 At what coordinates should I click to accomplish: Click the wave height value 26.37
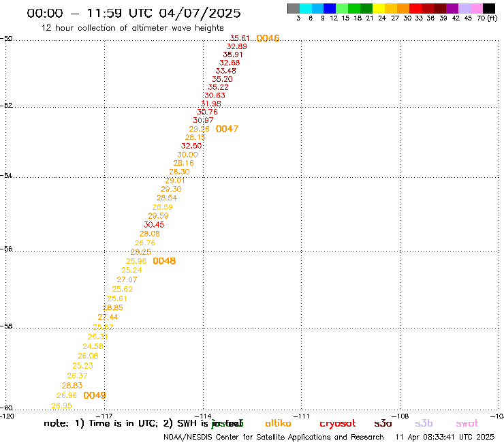click(x=77, y=376)
